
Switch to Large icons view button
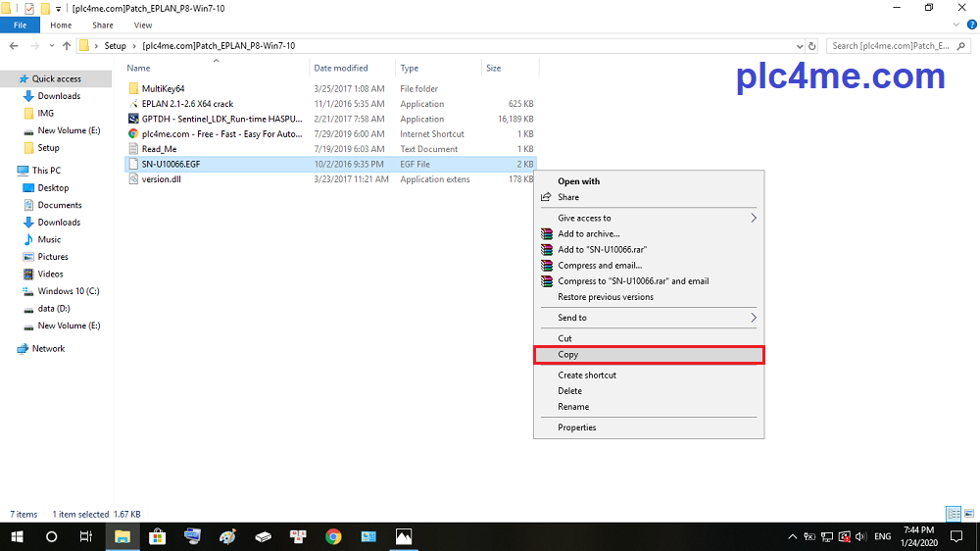(x=966, y=514)
